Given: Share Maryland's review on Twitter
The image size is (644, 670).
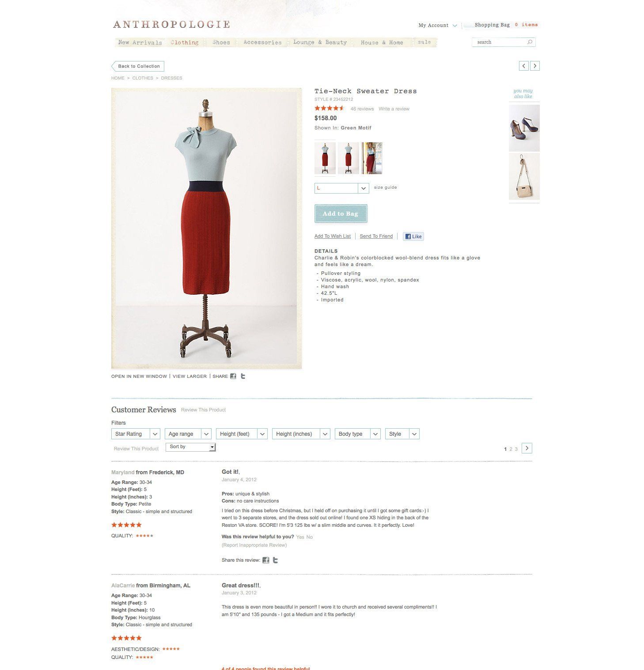Looking at the screenshot, I should pyautogui.click(x=275, y=560).
